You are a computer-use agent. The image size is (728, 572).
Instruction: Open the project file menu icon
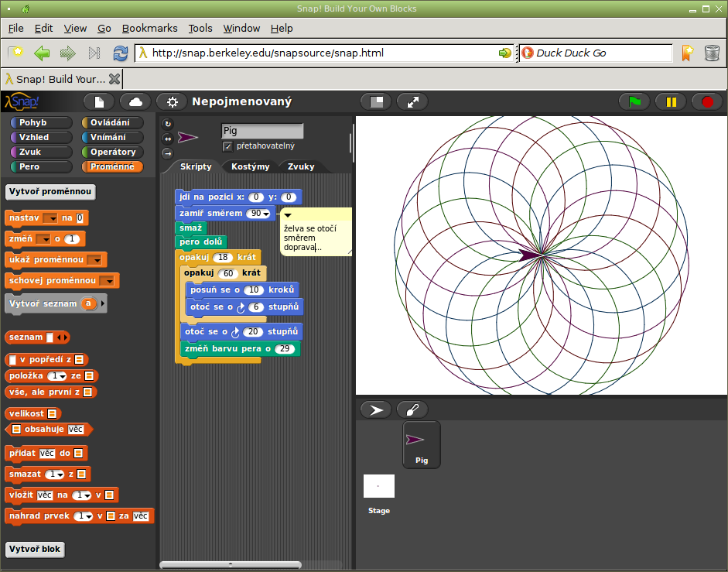[x=99, y=102]
